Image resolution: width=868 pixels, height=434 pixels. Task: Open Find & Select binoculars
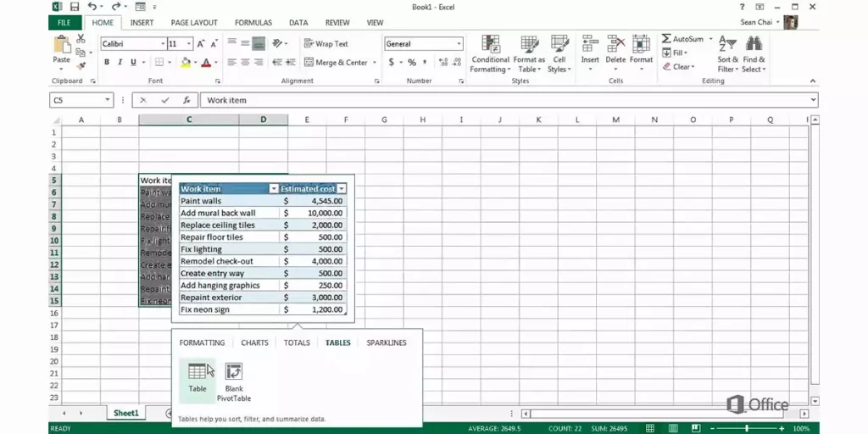pos(754,54)
